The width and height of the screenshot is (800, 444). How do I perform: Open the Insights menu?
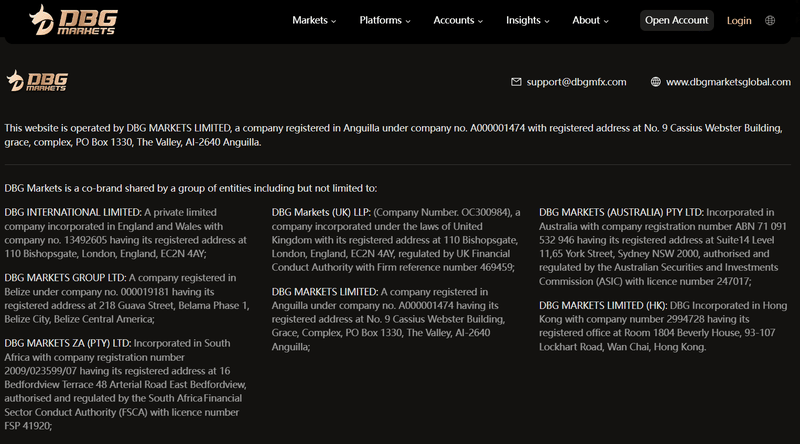528,20
